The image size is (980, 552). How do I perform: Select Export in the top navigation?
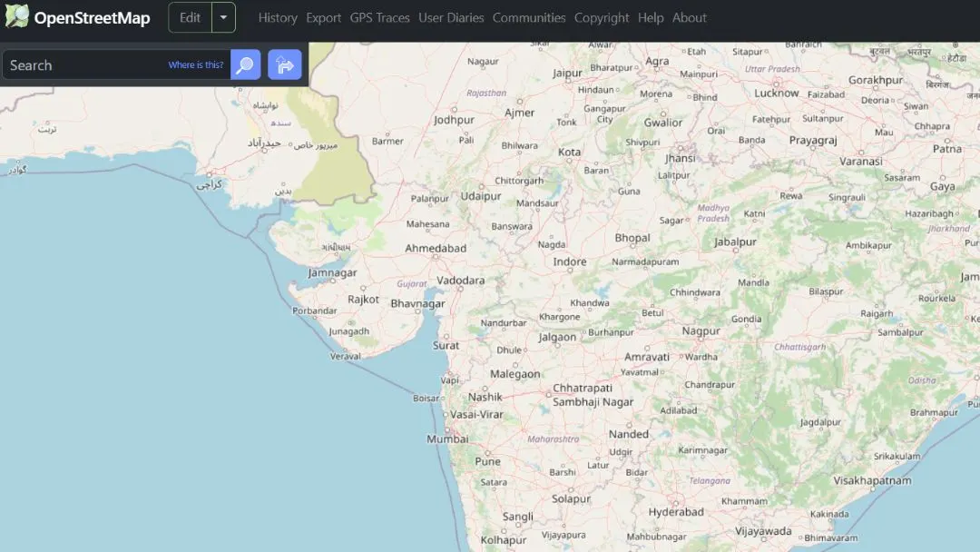[323, 18]
